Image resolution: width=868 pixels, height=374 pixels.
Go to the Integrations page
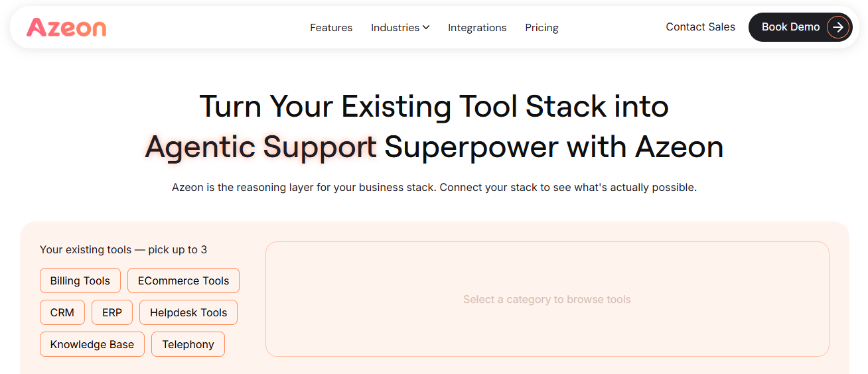click(x=477, y=28)
